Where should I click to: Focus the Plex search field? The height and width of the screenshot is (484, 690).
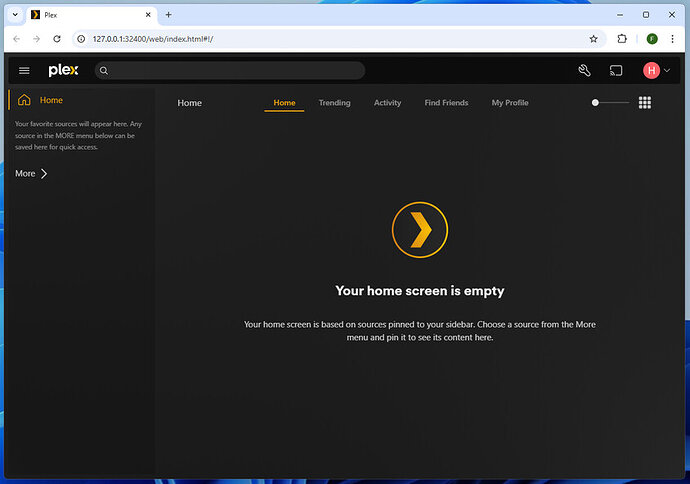point(230,70)
